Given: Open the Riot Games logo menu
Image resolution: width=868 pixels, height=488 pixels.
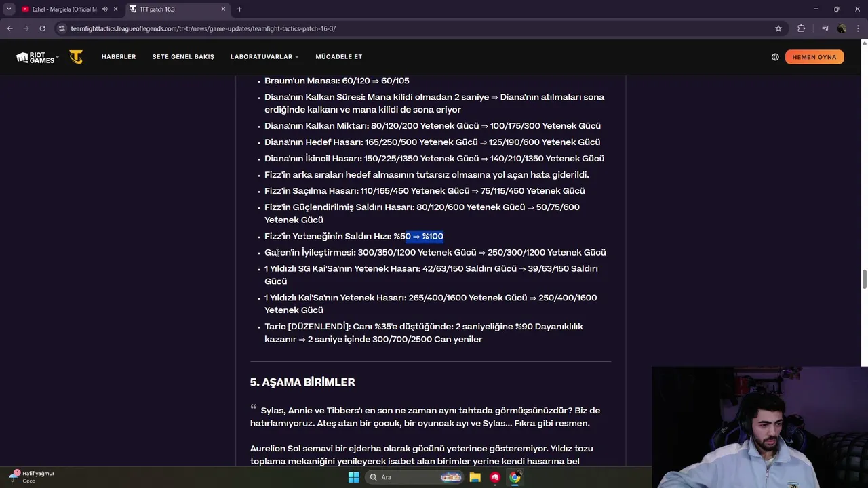Looking at the screenshot, I should click(37, 57).
